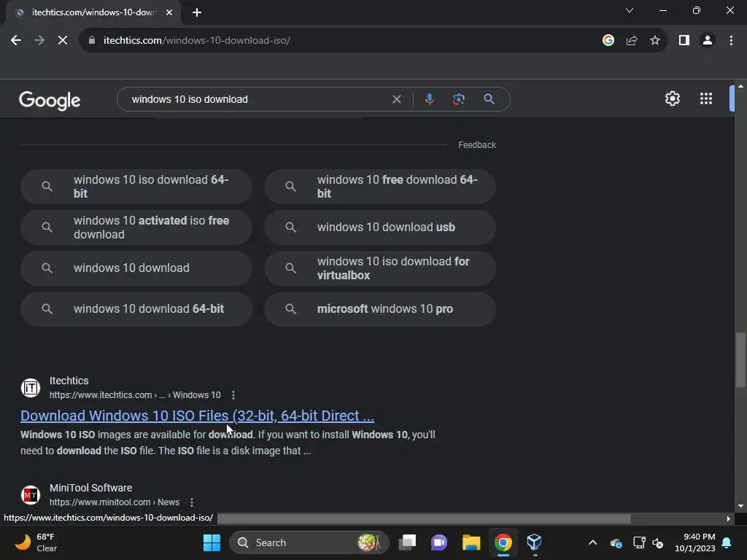The width and height of the screenshot is (747, 560).
Task: Click the network display tray icon
Action: 639,542
